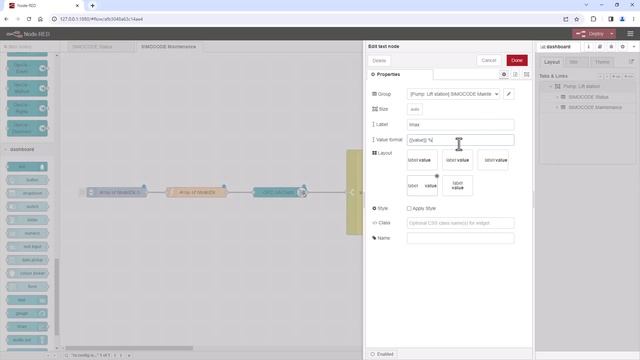Select the colour picker palette node
Viewport: 640px width, 360px height.
(28, 273)
